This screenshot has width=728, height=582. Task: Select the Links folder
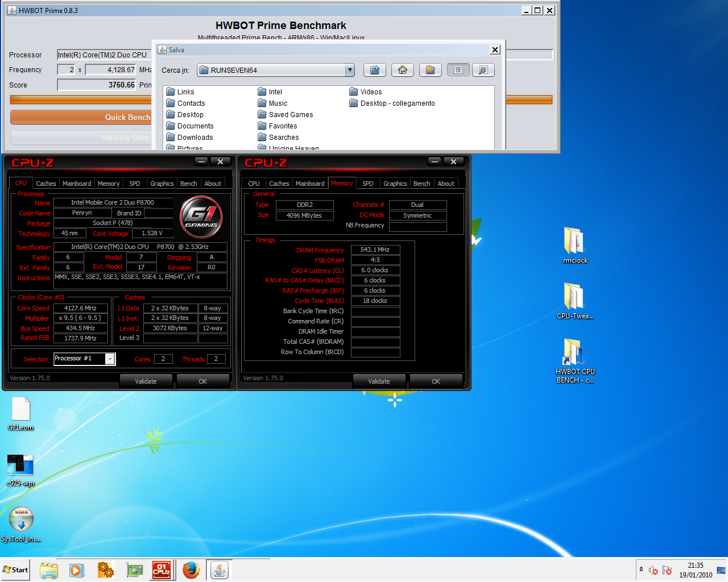tap(180, 92)
